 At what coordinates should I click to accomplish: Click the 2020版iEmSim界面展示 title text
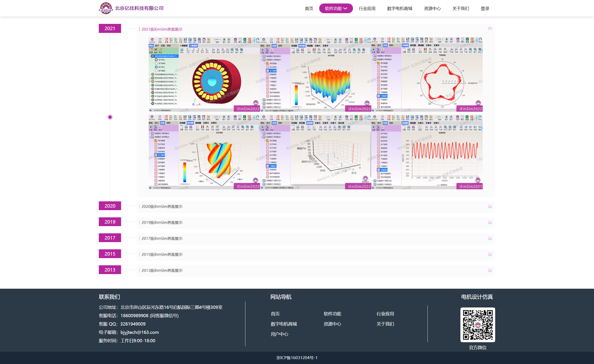(162, 206)
